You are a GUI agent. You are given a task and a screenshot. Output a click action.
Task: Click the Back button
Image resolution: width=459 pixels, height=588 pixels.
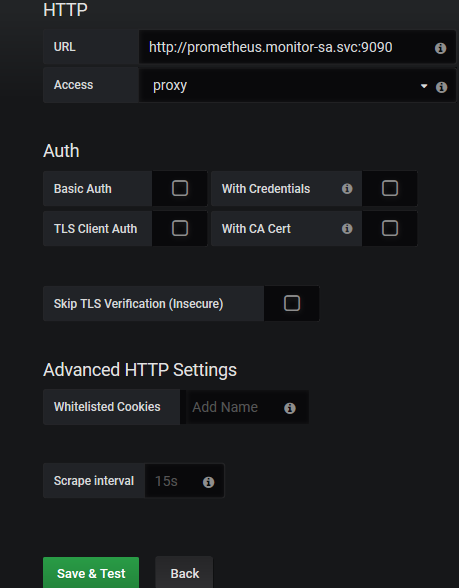(184, 573)
